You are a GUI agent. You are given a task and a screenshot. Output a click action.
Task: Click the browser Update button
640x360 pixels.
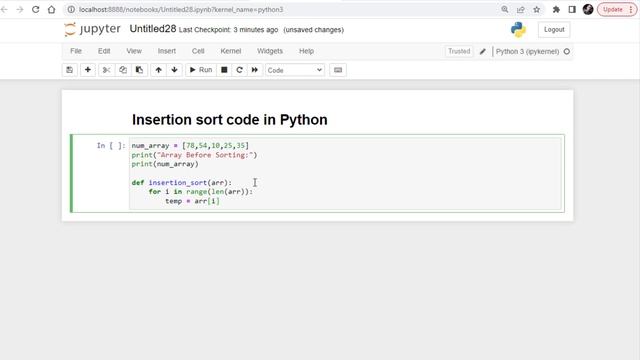click(x=617, y=9)
